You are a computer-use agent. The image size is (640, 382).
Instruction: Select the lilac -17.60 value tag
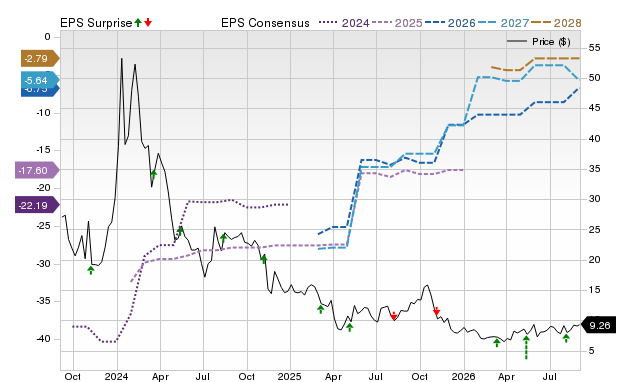(37, 170)
